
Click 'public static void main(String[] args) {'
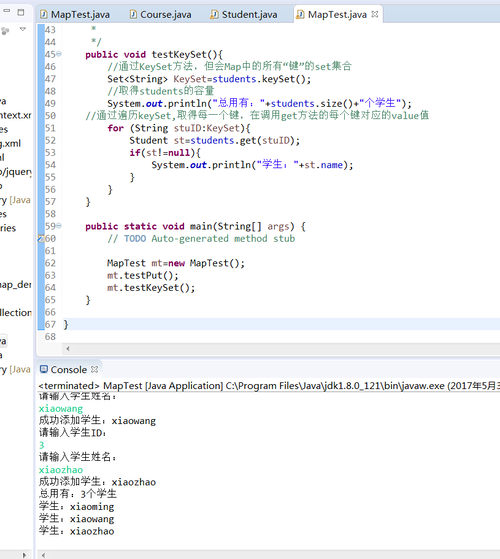coord(195,226)
